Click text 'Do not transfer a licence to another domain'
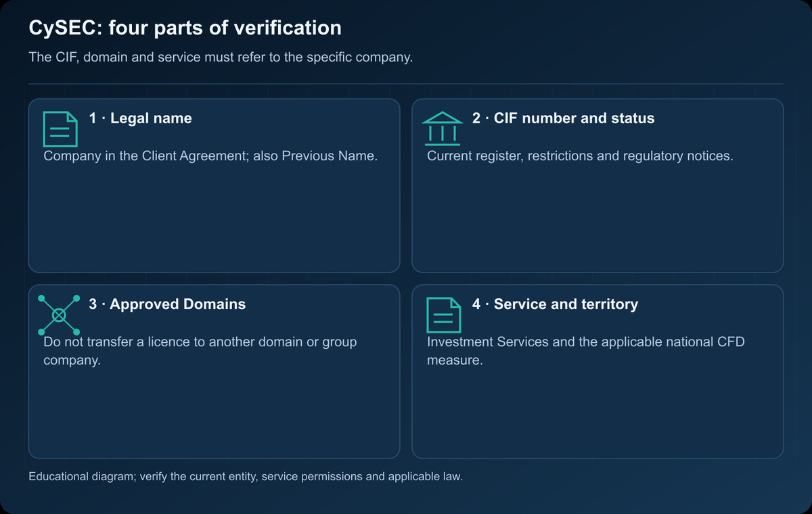 click(x=174, y=342)
